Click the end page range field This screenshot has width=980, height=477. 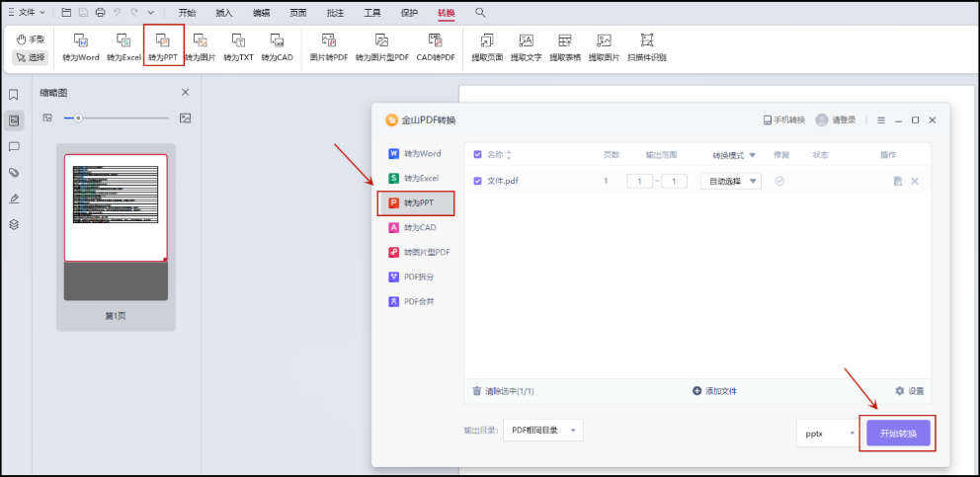pyautogui.click(x=675, y=182)
